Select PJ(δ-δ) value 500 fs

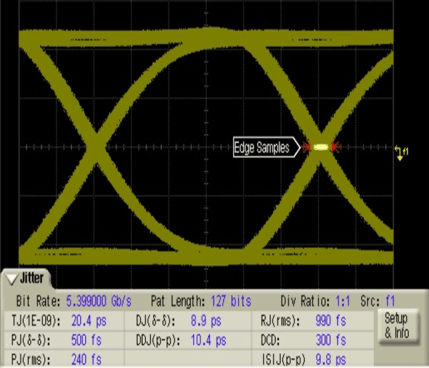pyautogui.click(x=86, y=340)
